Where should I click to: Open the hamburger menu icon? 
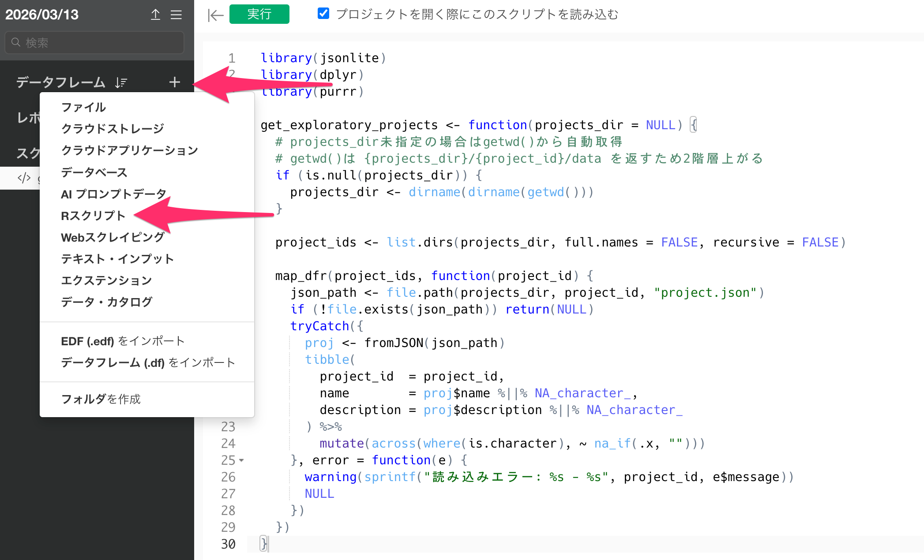(x=176, y=15)
